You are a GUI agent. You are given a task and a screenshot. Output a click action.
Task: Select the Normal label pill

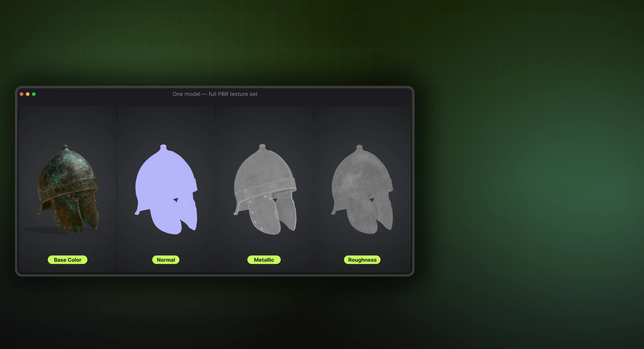click(x=166, y=260)
